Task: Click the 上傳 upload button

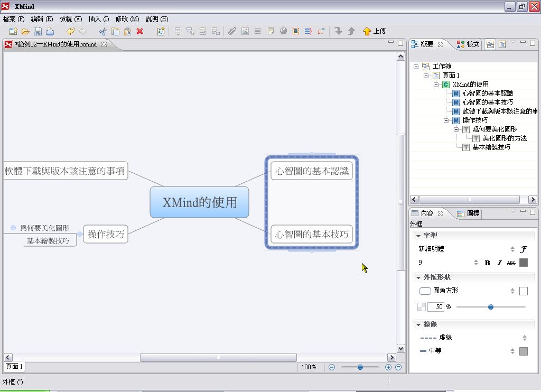Action: tap(375, 31)
